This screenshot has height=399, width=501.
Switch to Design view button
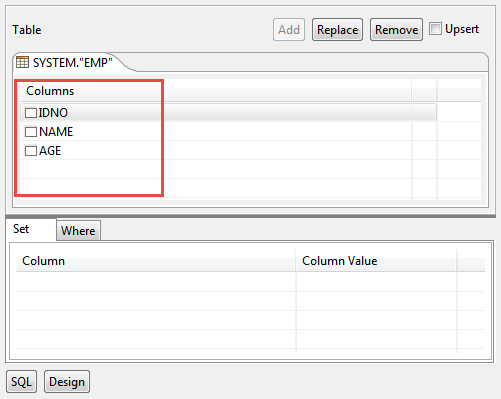[67, 381]
